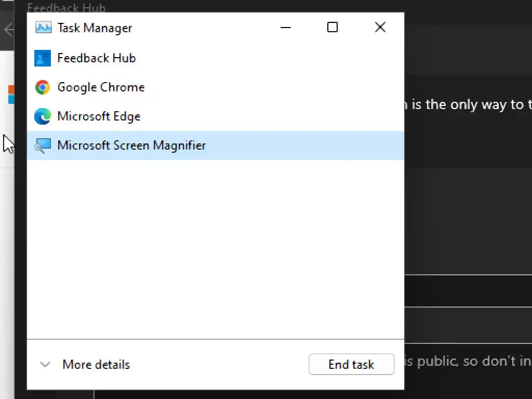Select the Microsoft Edge row text
This screenshot has height=399, width=532.
click(x=99, y=116)
